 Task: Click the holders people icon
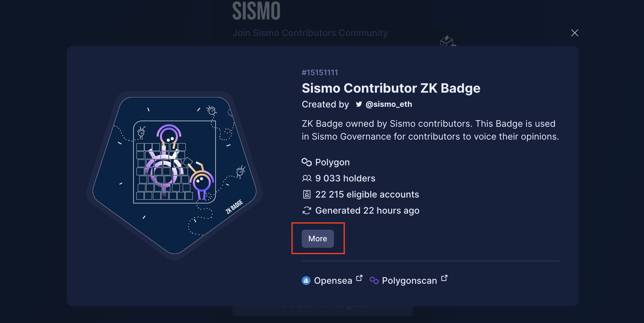(x=307, y=178)
